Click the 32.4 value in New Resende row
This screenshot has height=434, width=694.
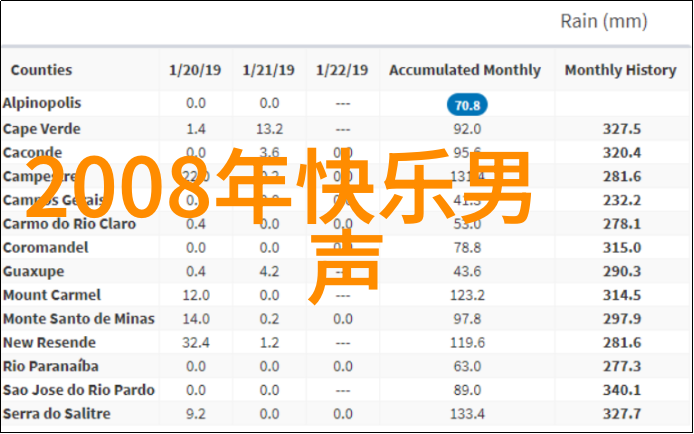(196, 343)
